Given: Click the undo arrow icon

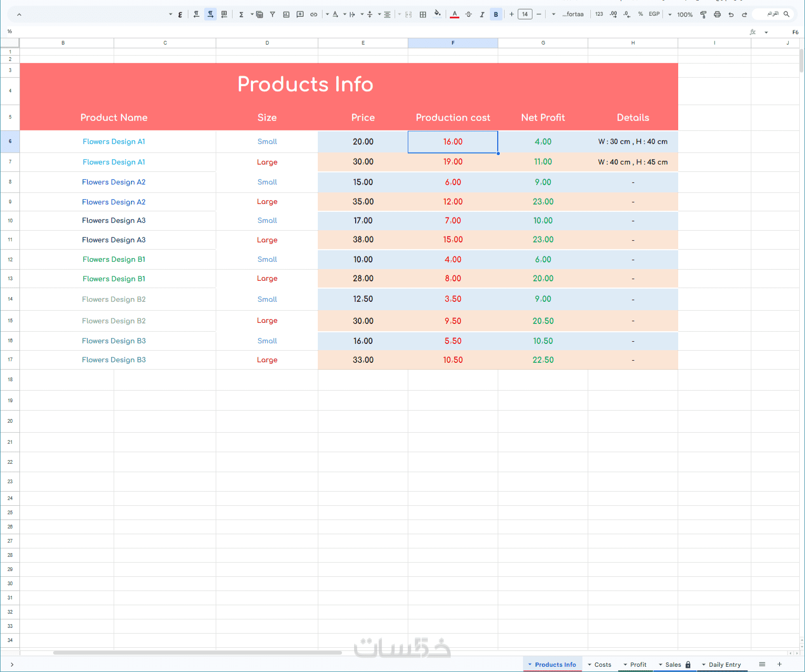Looking at the screenshot, I should point(731,15).
